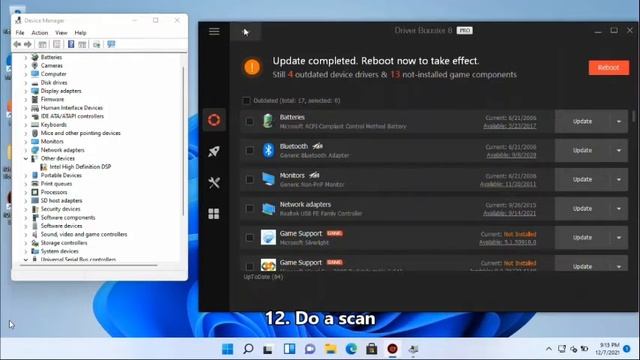Click Back arrow in Device Manager toolbar
Screen dimensions: 640x360
point(17,44)
